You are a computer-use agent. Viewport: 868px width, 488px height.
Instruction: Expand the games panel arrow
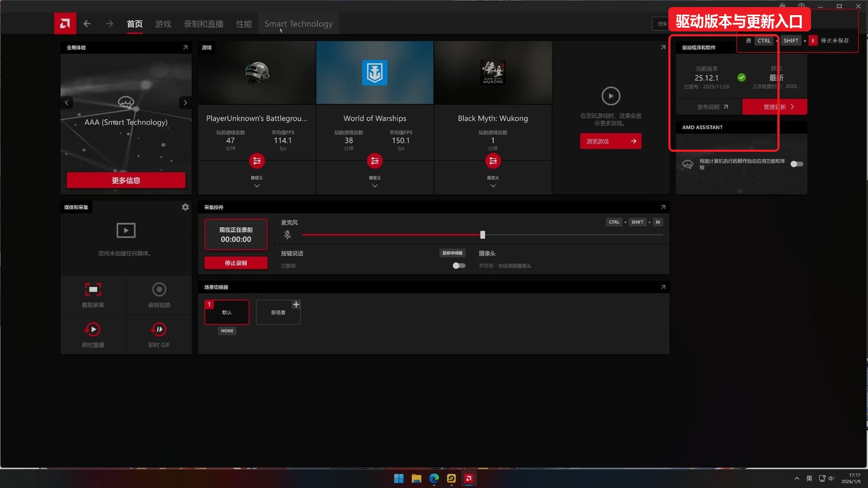[663, 48]
